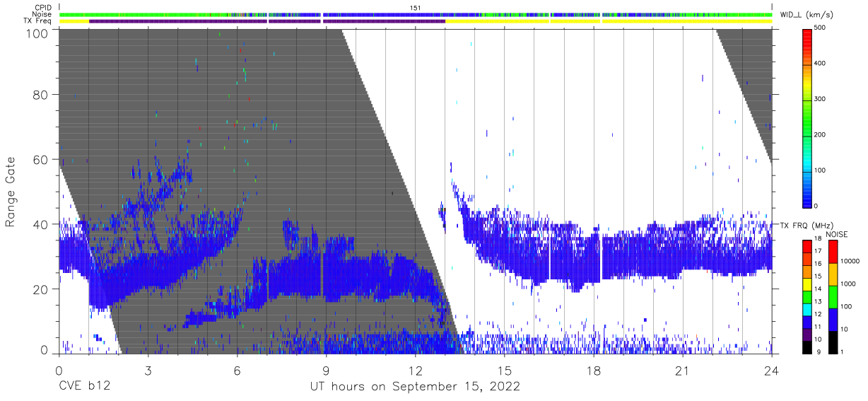Select the 1000 noise legend tick
The image size is (868, 401).
click(848, 284)
